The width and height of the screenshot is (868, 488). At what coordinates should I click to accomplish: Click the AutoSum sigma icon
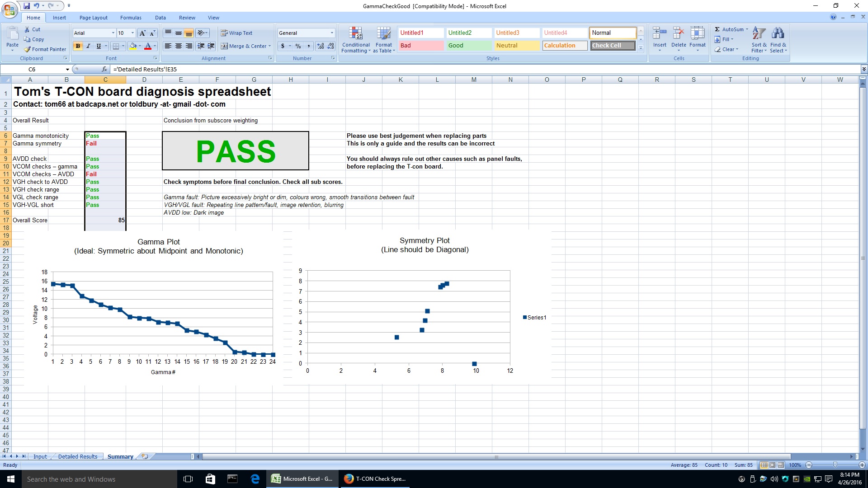[717, 29]
